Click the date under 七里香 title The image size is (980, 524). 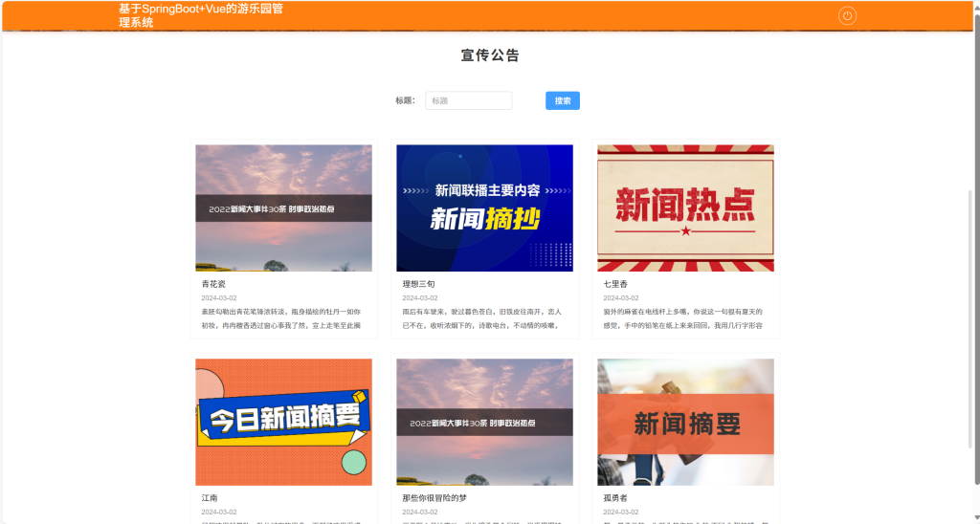(620, 298)
